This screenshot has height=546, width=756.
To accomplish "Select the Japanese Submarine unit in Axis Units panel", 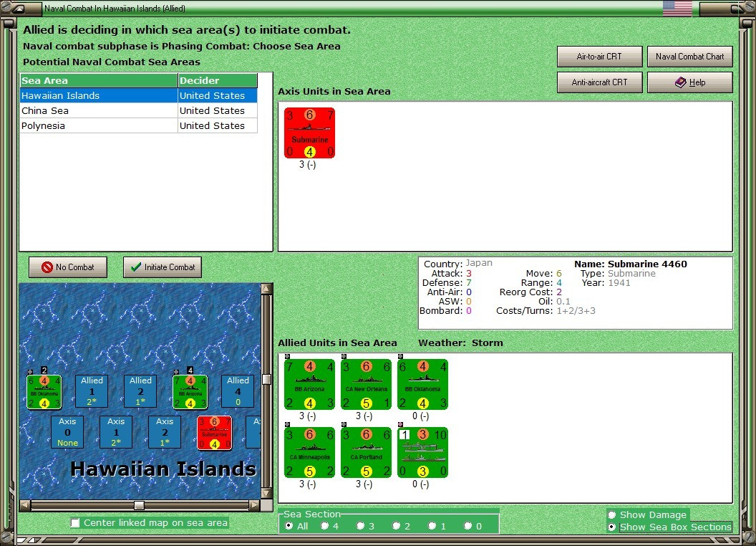I will pos(309,133).
